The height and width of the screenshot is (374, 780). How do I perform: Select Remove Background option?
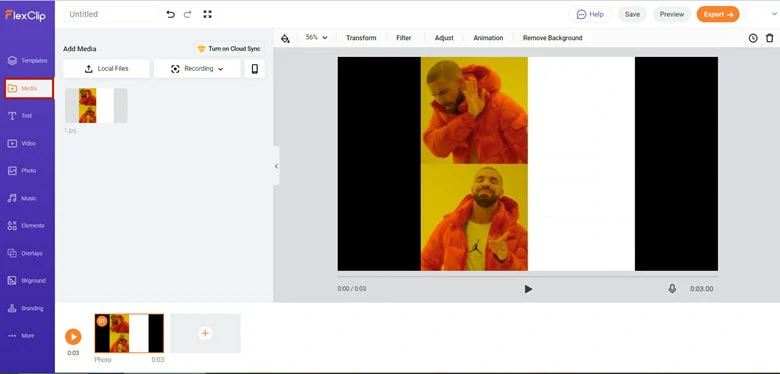tap(552, 38)
